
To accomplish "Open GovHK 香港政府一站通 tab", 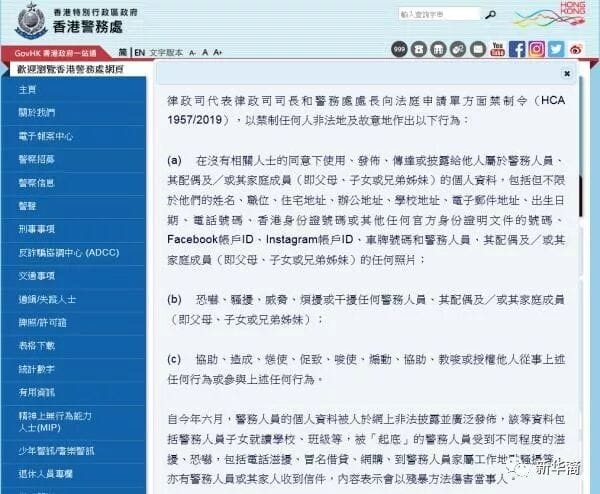I will pyautogui.click(x=55, y=53).
